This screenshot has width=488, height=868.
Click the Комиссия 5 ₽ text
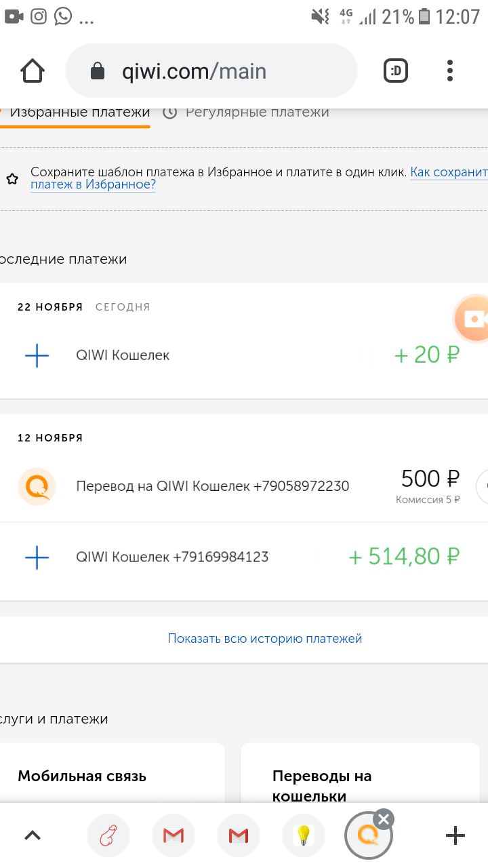point(428,500)
